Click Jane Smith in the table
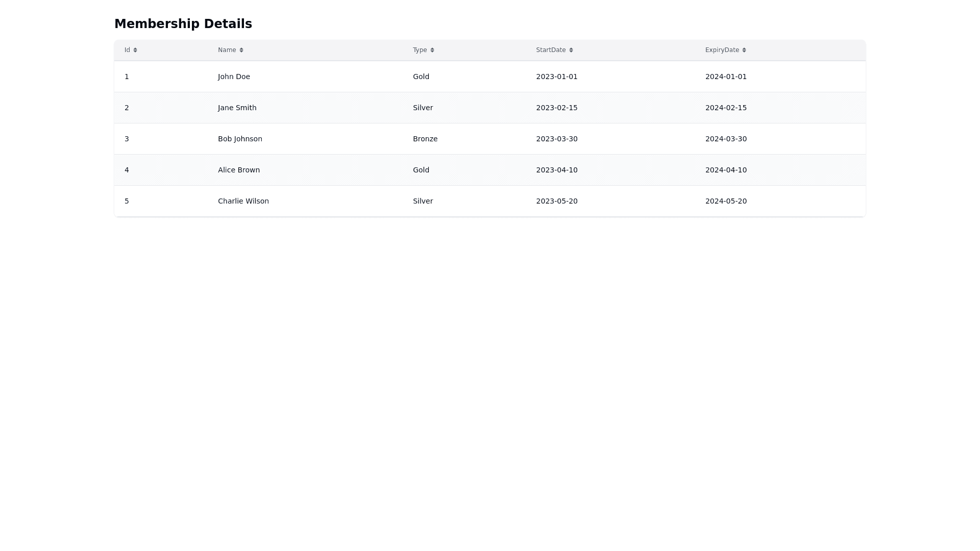The width and height of the screenshot is (980, 551). [x=237, y=108]
